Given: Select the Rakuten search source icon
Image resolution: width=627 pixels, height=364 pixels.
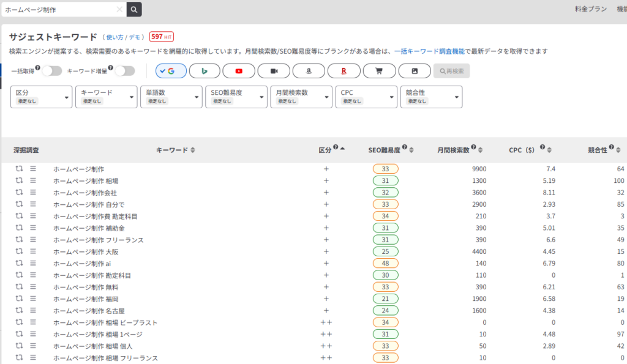Looking at the screenshot, I should pyautogui.click(x=344, y=71).
